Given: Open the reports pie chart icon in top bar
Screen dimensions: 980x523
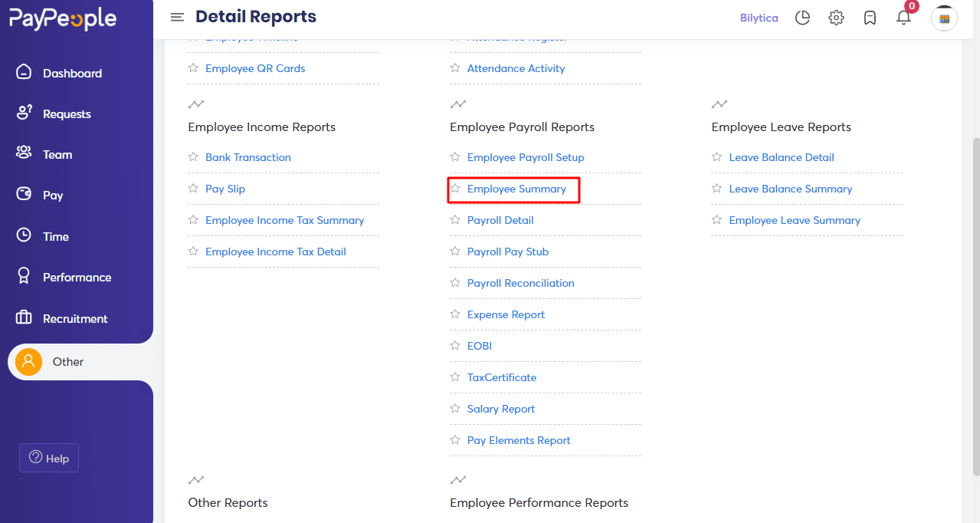Looking at the screenshot, I should [x=802, y=17].
